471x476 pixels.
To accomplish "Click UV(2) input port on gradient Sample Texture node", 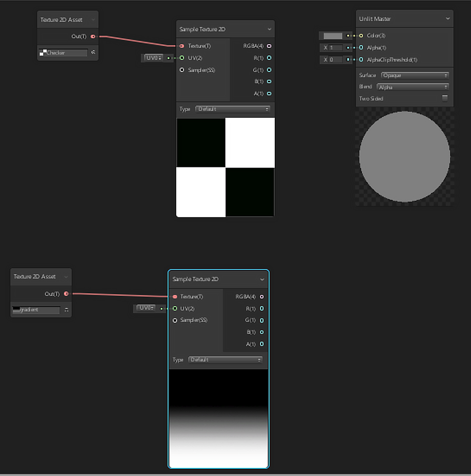I will click(175, 308).
